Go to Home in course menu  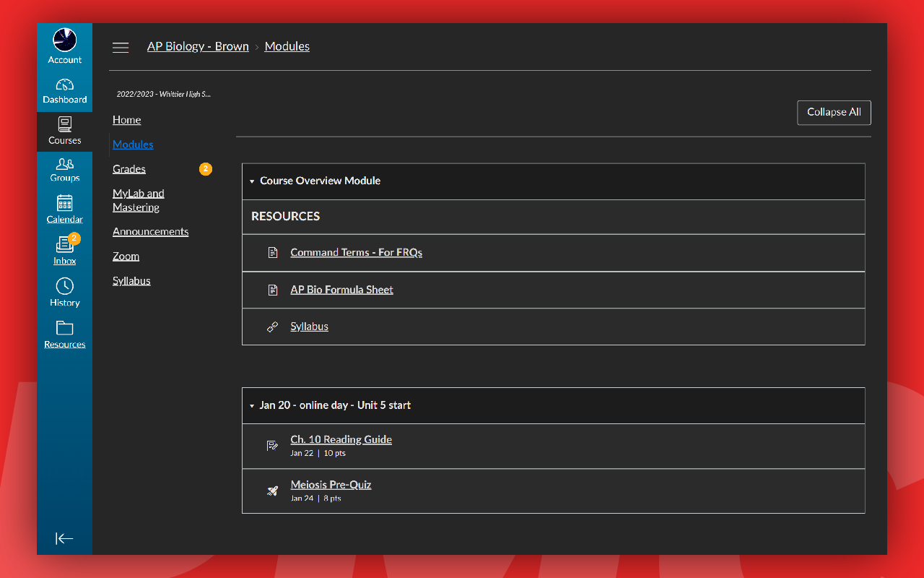(x=127, y=120)
